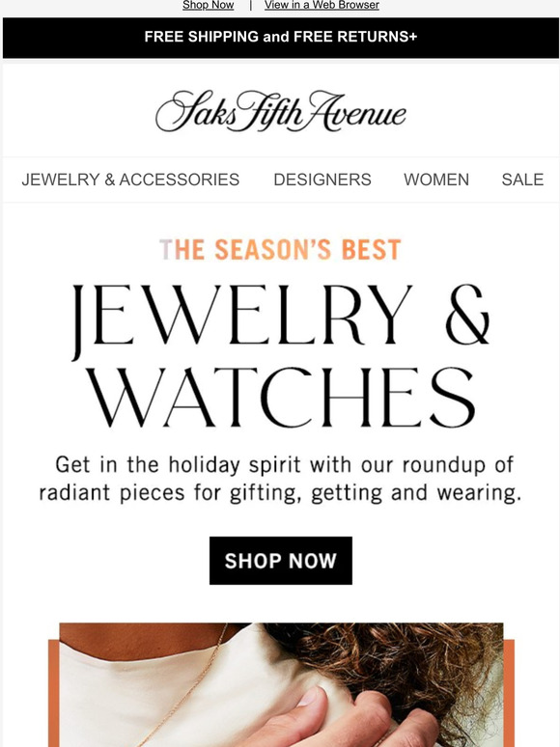
Task: Click orange frame left of the photo
Action: tap(53, 694)
